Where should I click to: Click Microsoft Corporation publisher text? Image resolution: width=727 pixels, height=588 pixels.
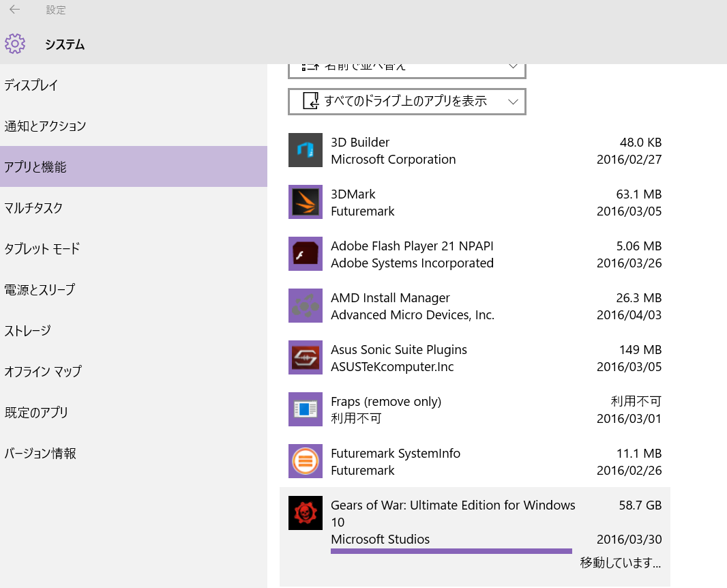(394, 160)
